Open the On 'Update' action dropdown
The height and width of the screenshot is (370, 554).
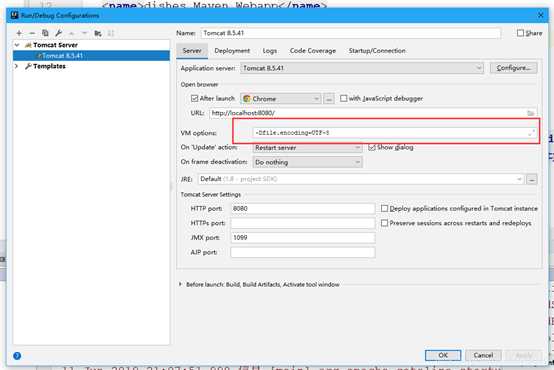pyautogui.click(x=307, y=148)
